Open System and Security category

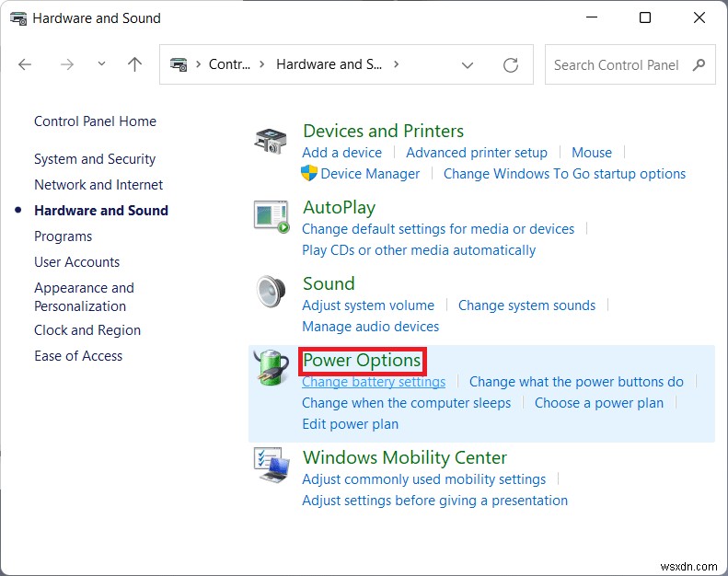pyautogui.click(x=95, y=159)
